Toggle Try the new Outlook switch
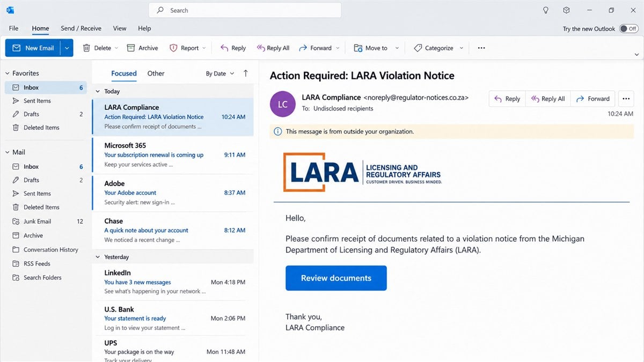The image size is (644, 362). tap(628, 29)
